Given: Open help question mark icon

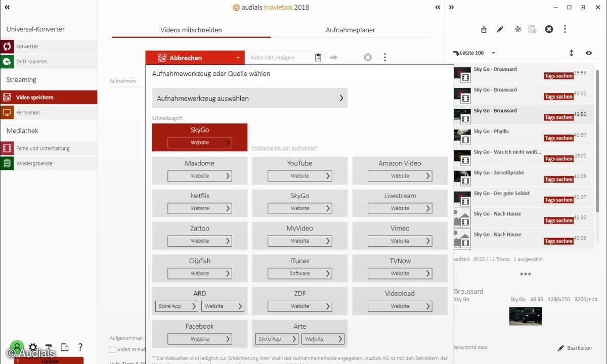Looking at the screenshot, I should pos(80,347).
